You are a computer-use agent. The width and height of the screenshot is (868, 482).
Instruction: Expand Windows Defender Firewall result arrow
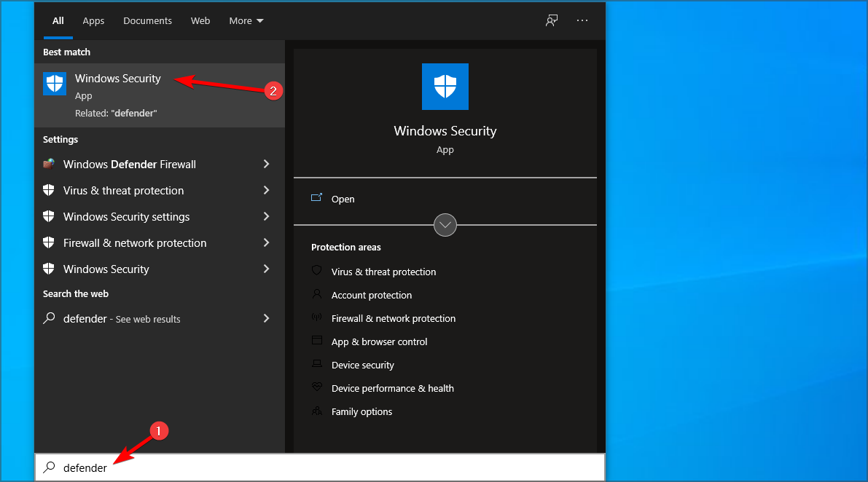pyautogui.click(x=266, y=164)
